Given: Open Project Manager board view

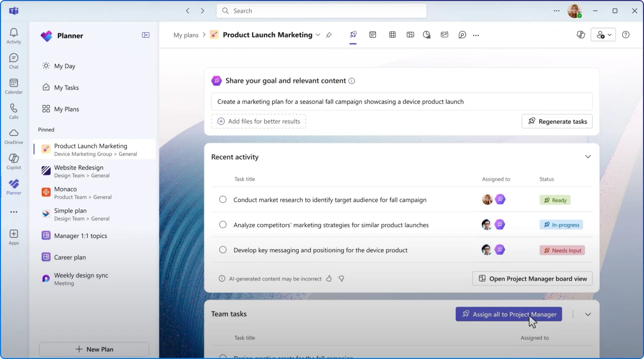Looking at the screenshot, I should 532,278.
